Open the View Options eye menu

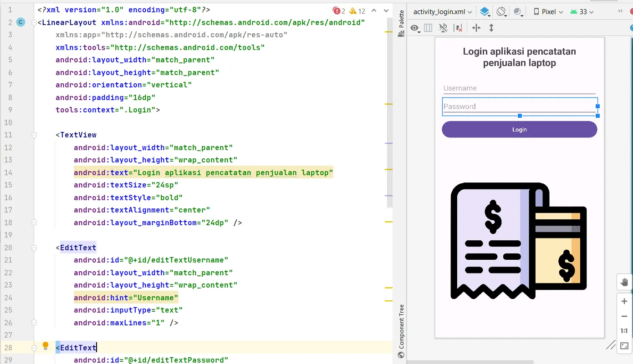pyautogui.click(x=415, y=28)
